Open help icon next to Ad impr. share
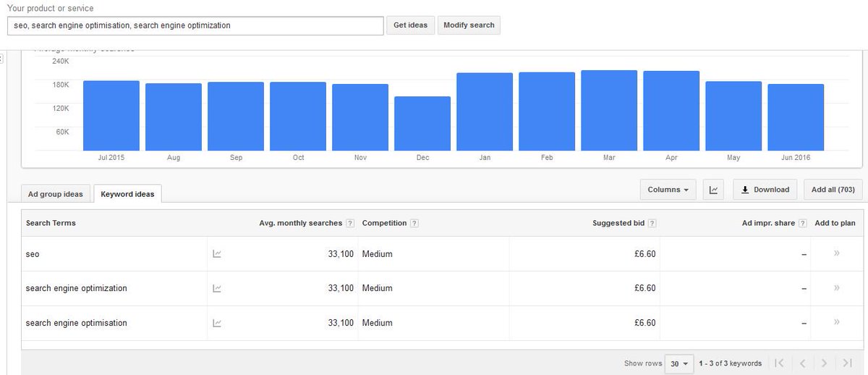 tap(802, 224)
